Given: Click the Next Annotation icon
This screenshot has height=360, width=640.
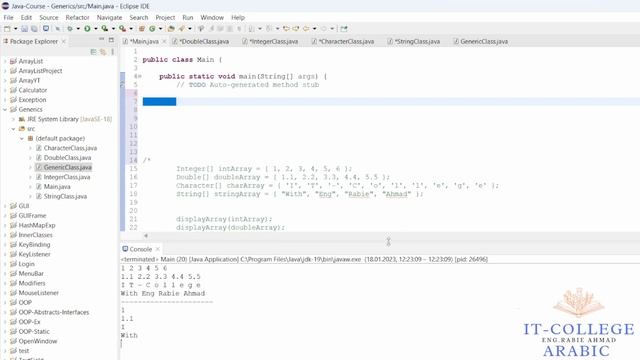Looking at the screenshot, I should [251, 29].
